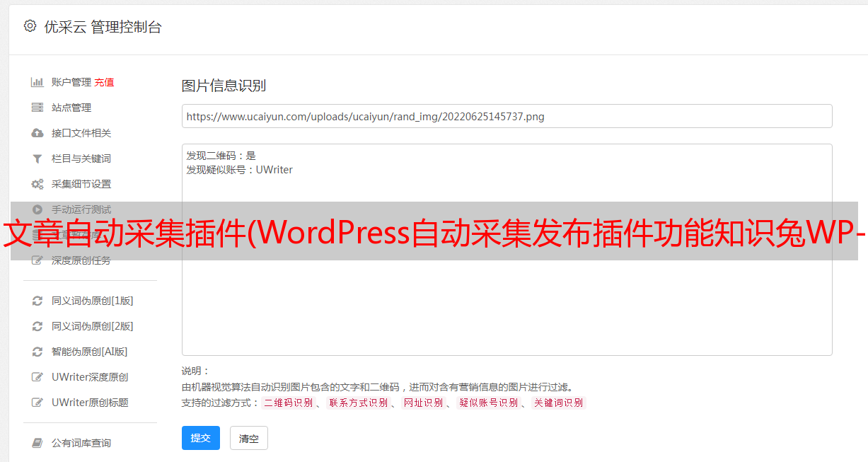Click the gear icon beside 优采云 管理控制台
Screen dimensions: 868x462
click(30, 26)
